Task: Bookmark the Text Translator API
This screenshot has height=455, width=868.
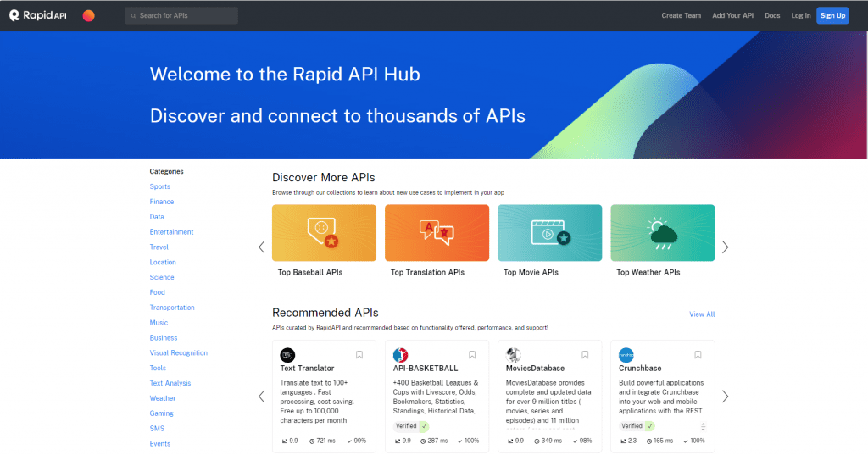Action: 359,355
